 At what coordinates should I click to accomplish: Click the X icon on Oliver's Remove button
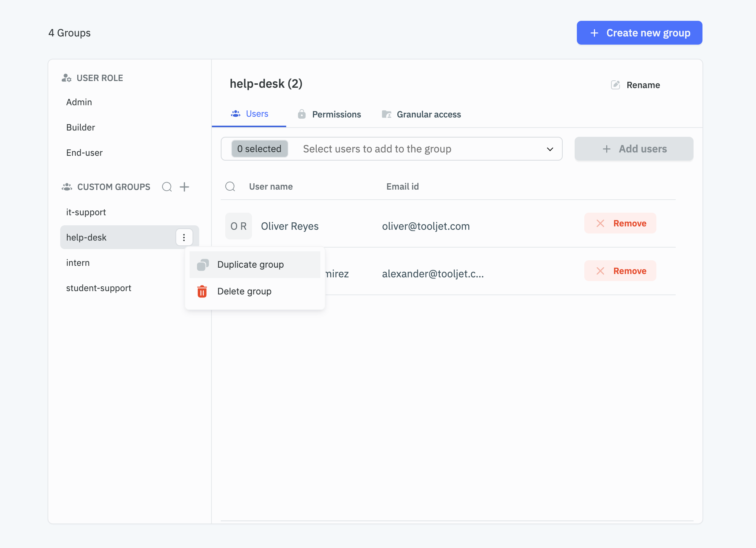pos(600,223)
